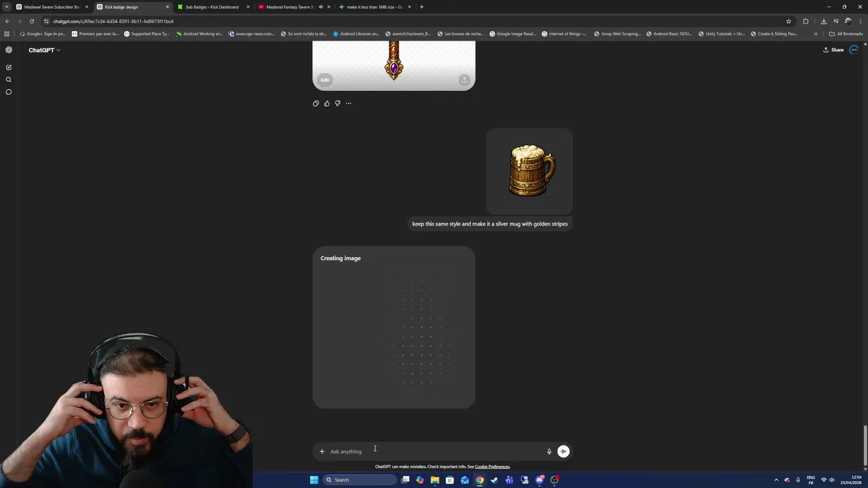This screenshot has height=488, width=868.
Task: Open a new browser tab
Action: (x=422, y=7)
